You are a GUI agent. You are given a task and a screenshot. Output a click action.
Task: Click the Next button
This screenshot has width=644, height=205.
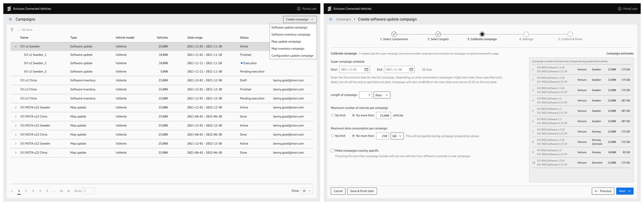[625, 191]
